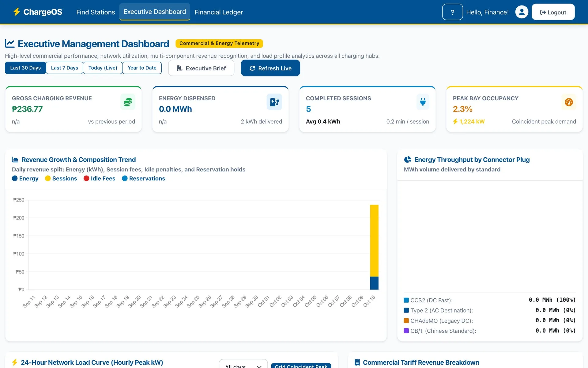Click the 'Sep 11' axis label

[x=29, y=301]
